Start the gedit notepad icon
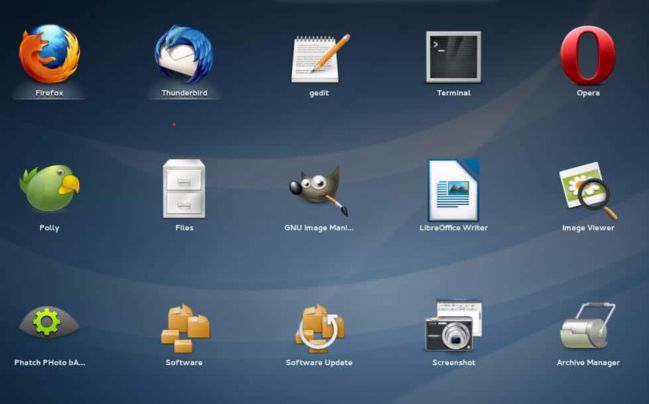The height and width of the screenshot is (404, 649). (320, 58)
